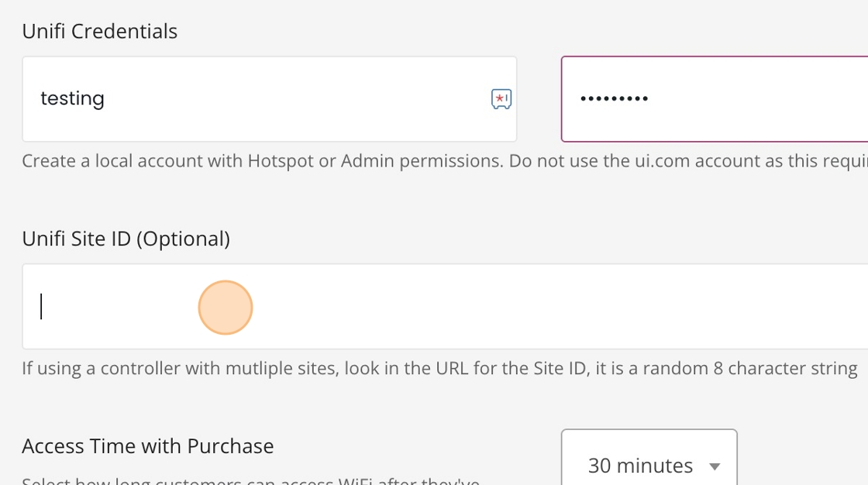Click the password dots in the password box
868x485 pixels.
(614, 99)
